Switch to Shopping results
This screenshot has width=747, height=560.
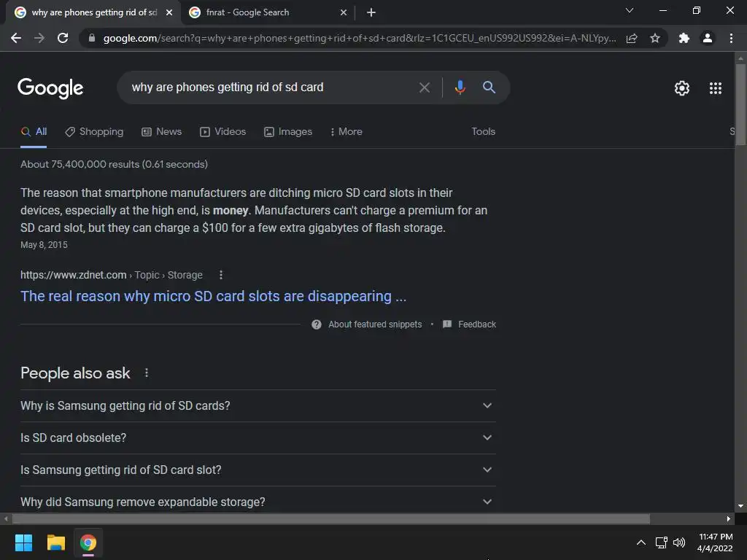(x=94, y=132)
